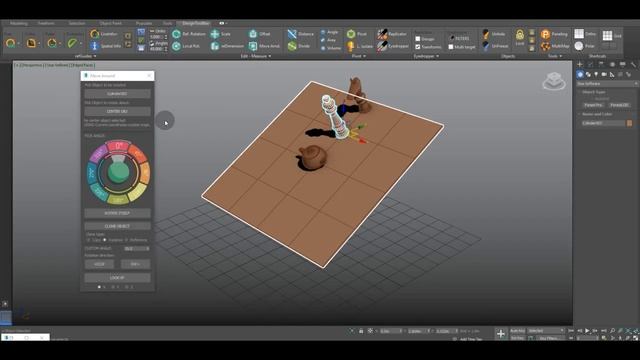Select the Angle measure option
The width and height of the screenshot is (640, 360).
point(329,32)
